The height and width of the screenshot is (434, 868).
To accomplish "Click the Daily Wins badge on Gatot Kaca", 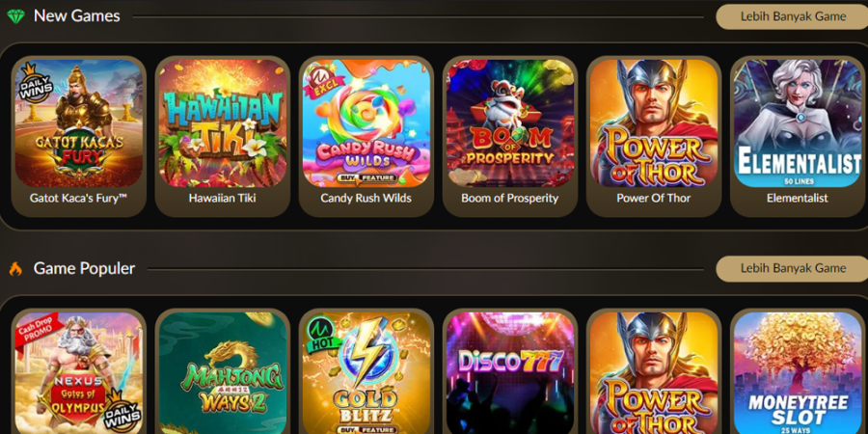I will pos(35,84).
